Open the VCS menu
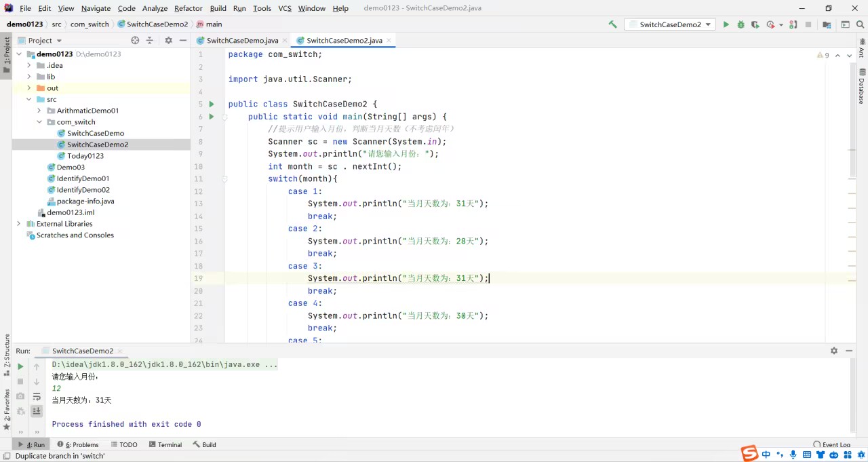The image size is (868, 462). point(285,8)
